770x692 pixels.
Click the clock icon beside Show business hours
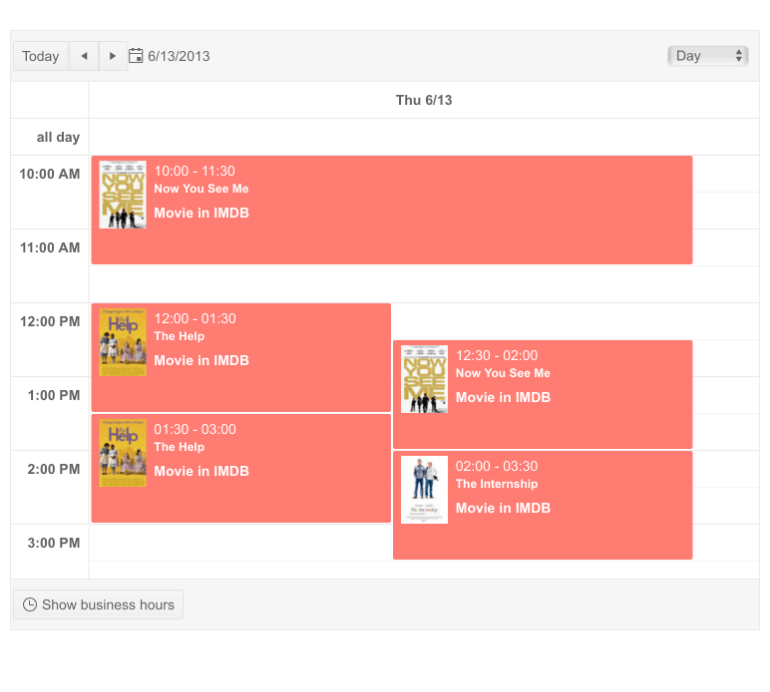(30, 604)
